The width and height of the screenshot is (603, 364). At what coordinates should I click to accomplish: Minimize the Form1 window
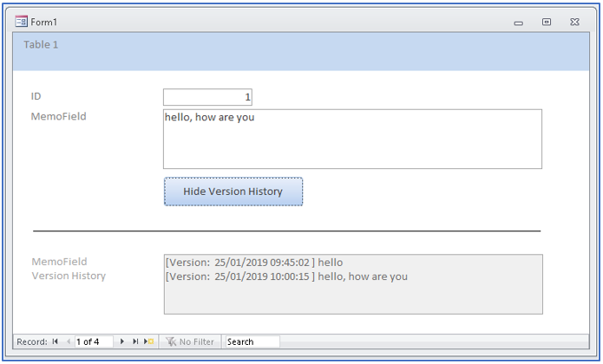518,23
